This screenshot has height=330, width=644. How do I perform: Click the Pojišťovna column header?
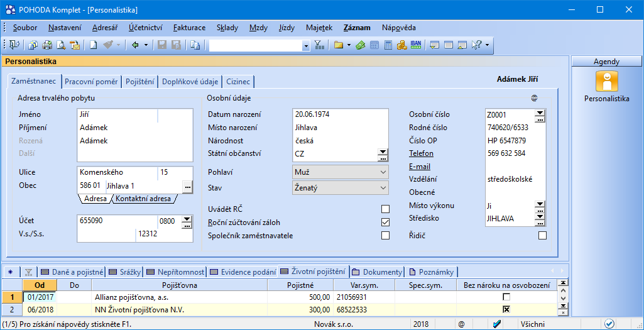(180, 285)
